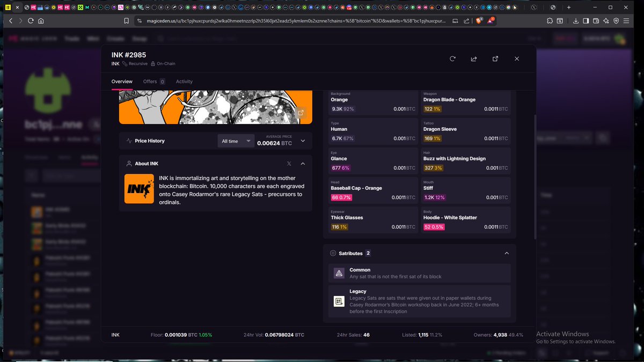Screen dimensions: 644x362
Task: Go back in the browser
Action: (10, 21)
